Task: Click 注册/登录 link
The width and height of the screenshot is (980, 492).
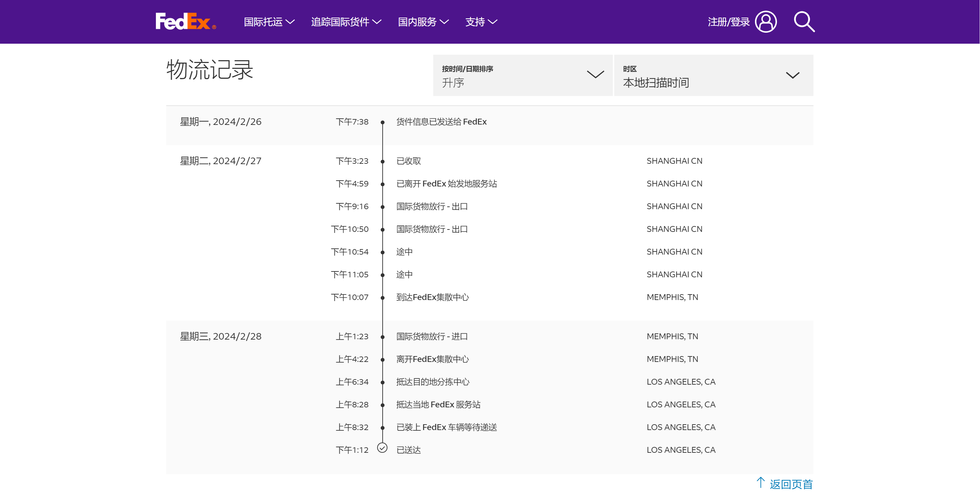Action: click(728, 22)
